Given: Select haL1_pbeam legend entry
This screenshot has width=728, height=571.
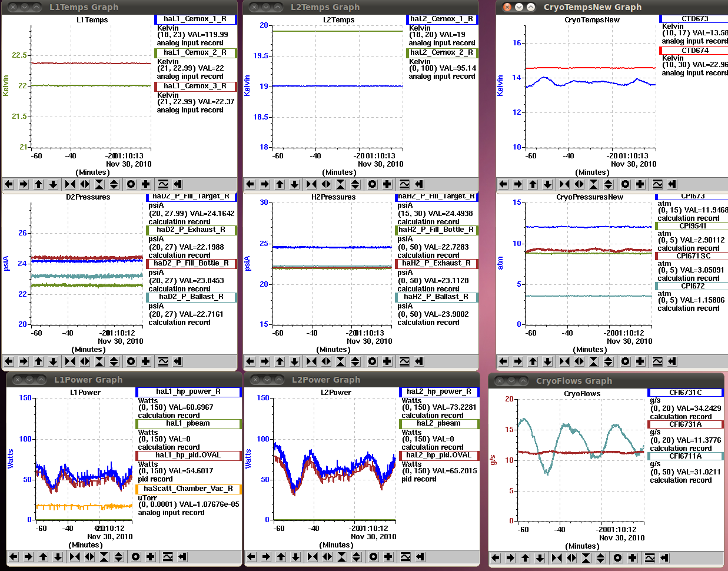Looking at the screenshot, I should 189,423.
